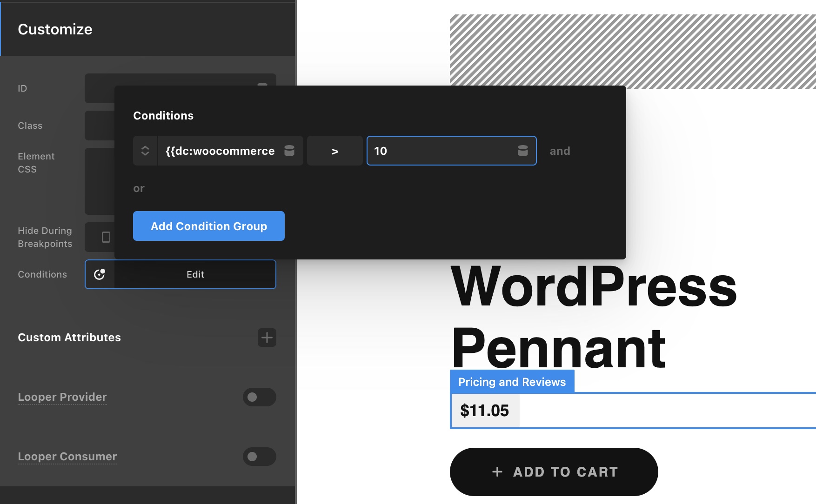The image size is (816, 504).
Task: Open dynamic content picker in woocommerce condition field
Action: coord(289,151)
